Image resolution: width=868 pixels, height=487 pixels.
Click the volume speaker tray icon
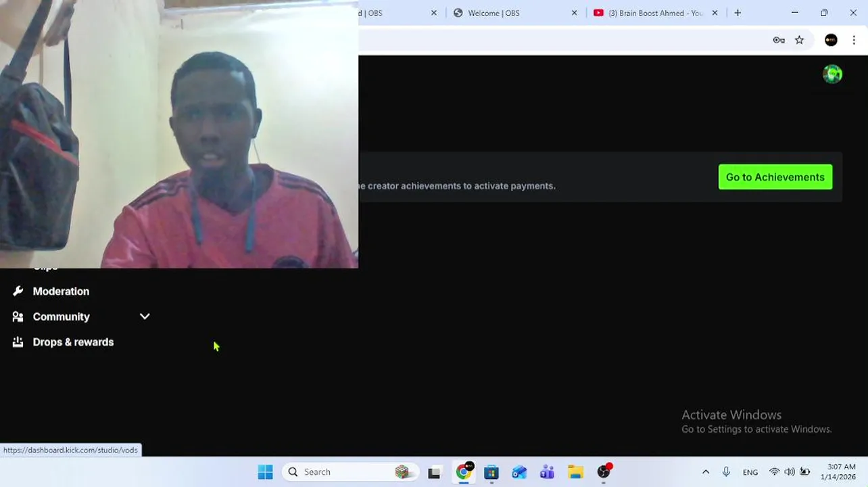point(790,472)
